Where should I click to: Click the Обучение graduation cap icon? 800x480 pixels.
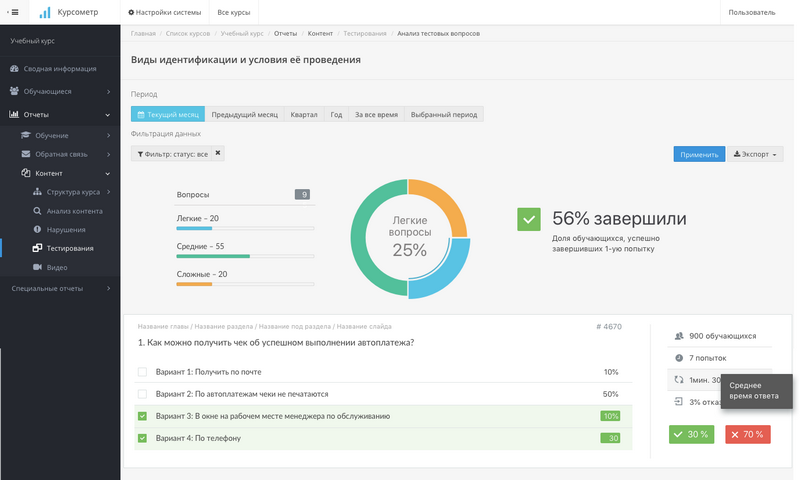coord(26,135)
